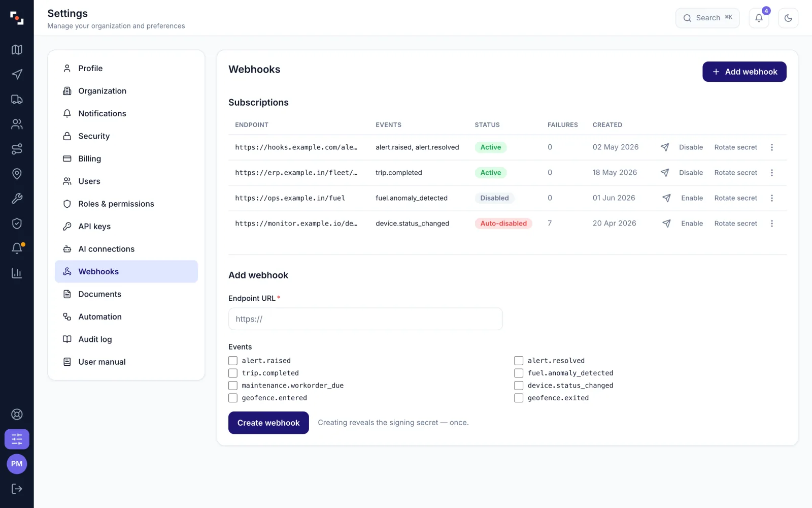Disable the erp.example.in webhook
The height and width of the screenshot is (508, 812).
click(x=691, y=173)
